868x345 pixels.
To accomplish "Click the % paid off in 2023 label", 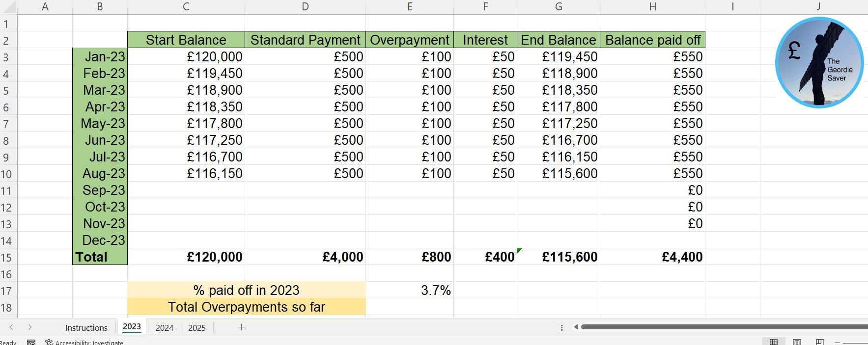I will pos(247,290).
